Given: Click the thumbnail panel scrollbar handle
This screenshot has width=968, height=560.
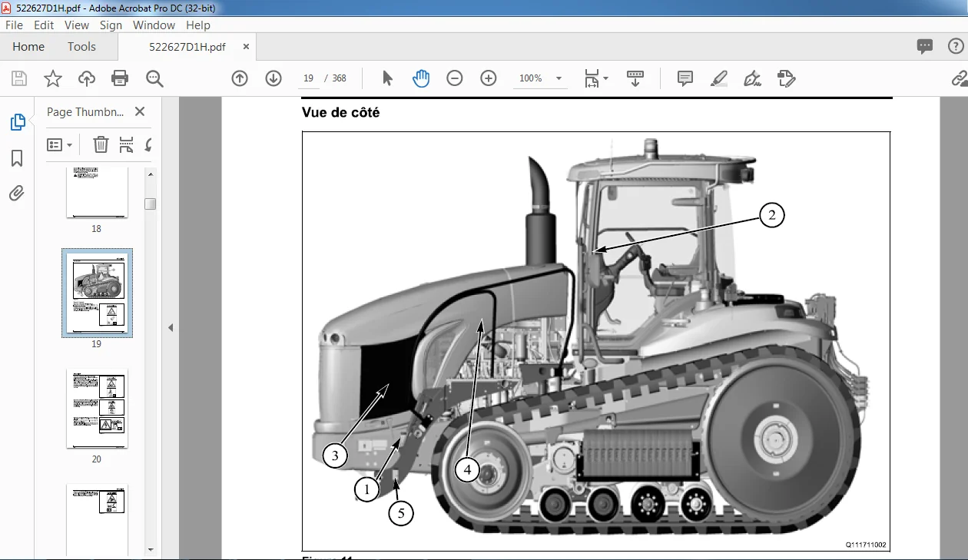Looking at the screenshot, I should tap(151, 204).
